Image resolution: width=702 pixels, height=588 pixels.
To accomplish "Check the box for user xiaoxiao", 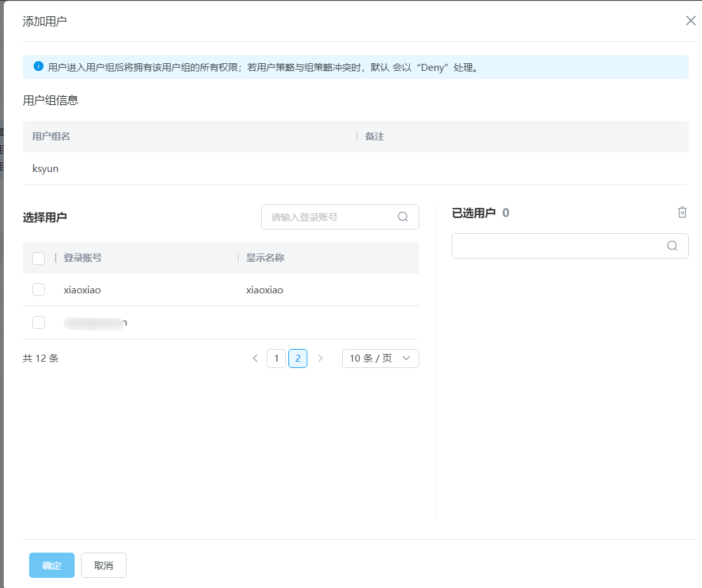I will 39,290.
